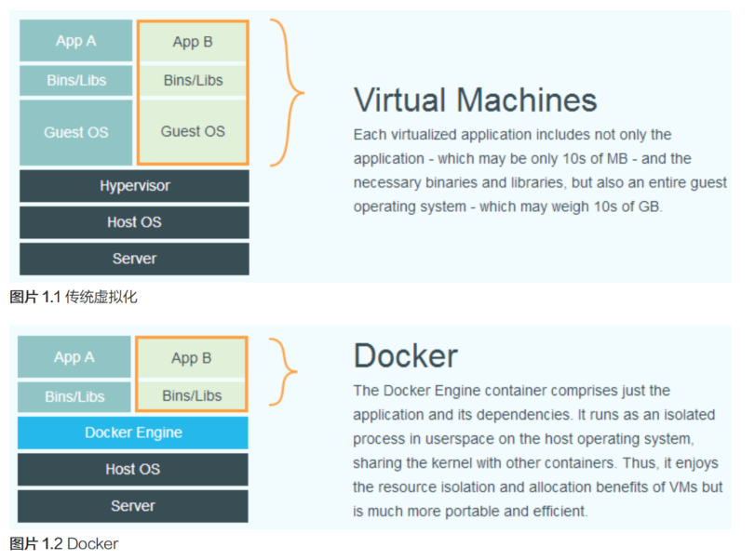Image resolution: width=755 pixels, height=560 pixels.
Task: Select the green Guest OS block
Action: coord(193,131)
